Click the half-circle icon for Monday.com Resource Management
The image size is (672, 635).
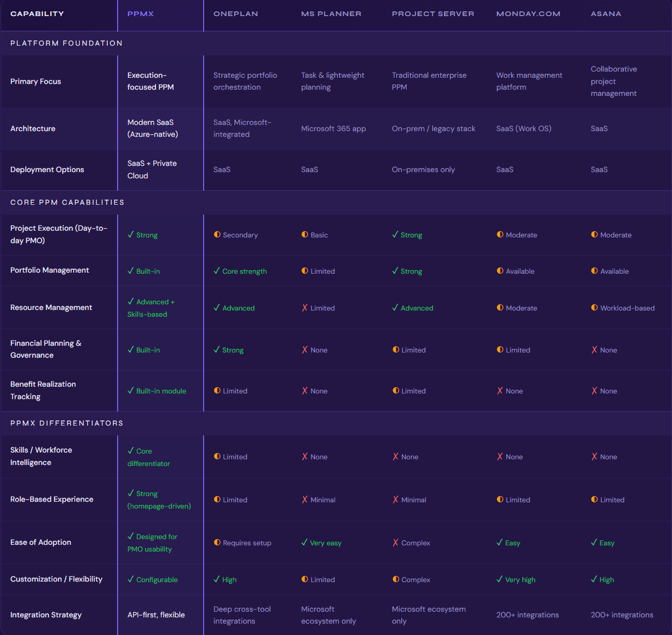[499, 308]
